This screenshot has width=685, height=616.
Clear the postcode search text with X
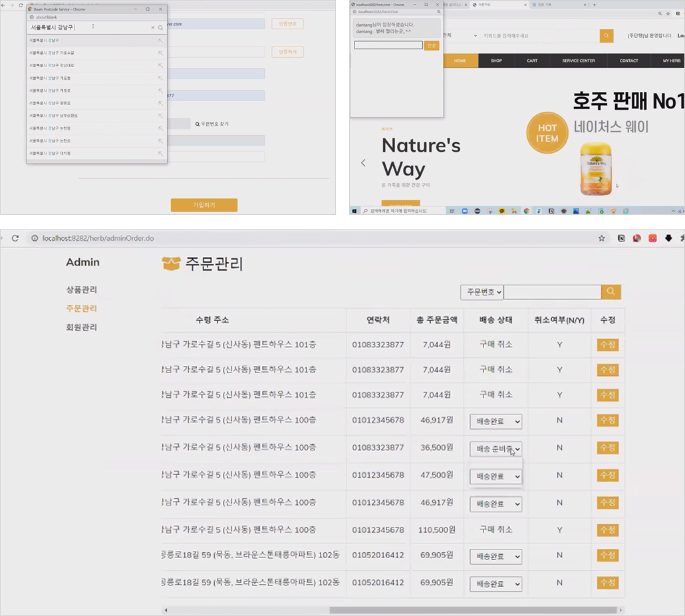[x=153, y=27]
